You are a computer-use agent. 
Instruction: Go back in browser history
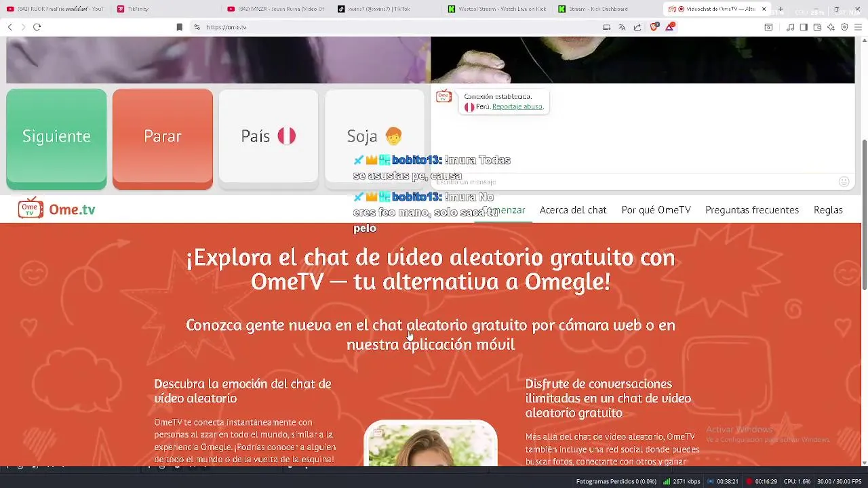[9, 27]
